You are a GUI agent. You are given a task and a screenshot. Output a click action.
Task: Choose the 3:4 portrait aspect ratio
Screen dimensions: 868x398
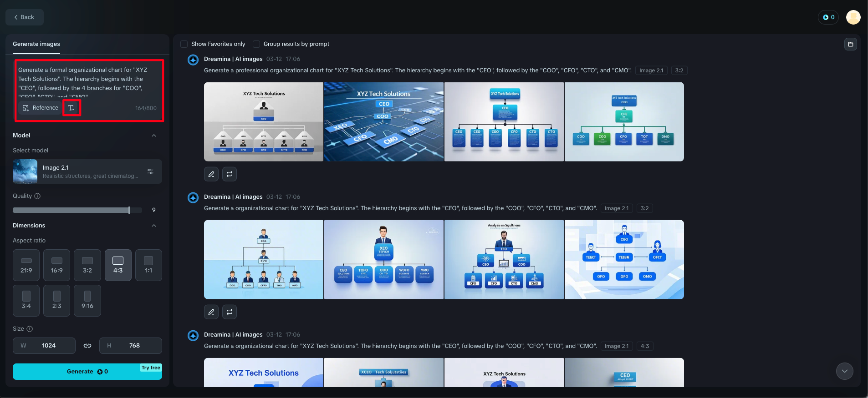tap(26, 301)
